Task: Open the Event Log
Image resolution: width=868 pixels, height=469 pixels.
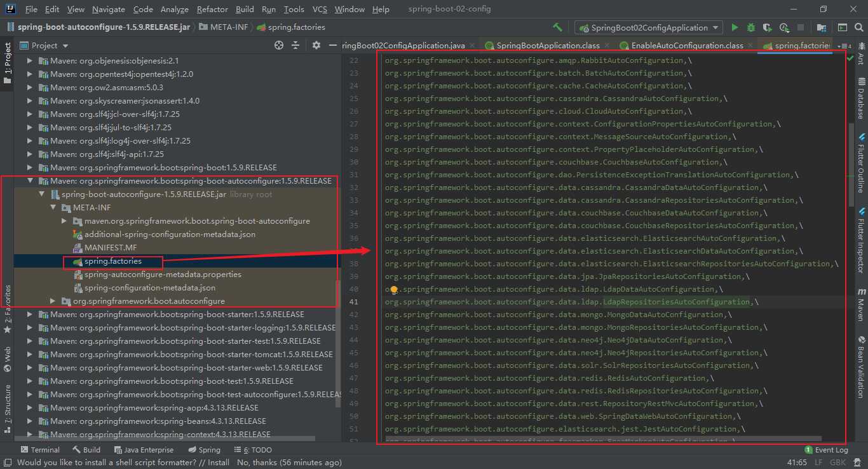Action: (x=826, y=450)
